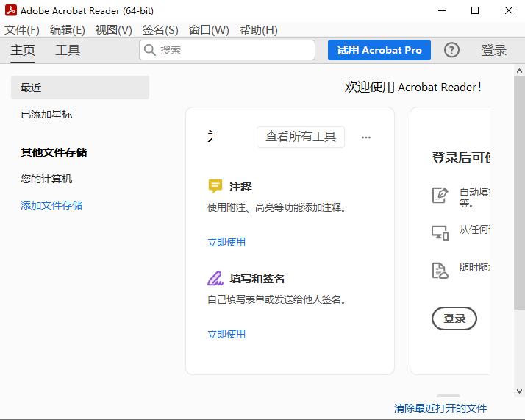The width and height of the screenshot is (525, 420).
Task: Click 添加文件存储 link
Action: point(51,205)
